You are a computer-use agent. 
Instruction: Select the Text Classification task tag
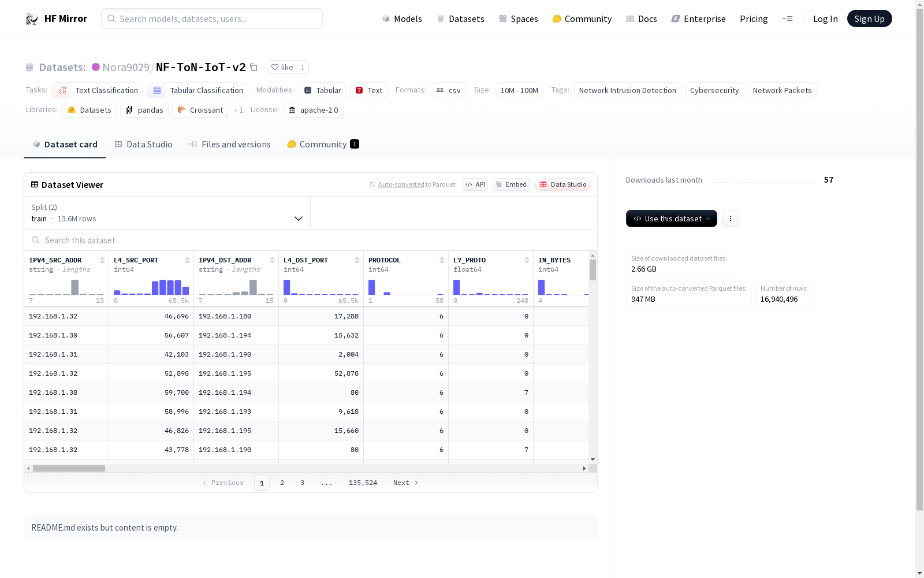point(98,90)
